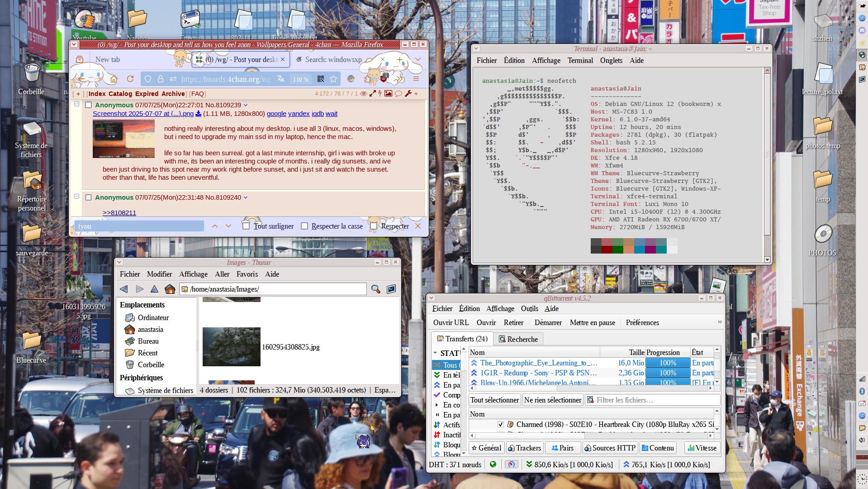868x489 pixels.
Task: Open the Firefox window menu button in titlebar
Action: (74, 44)
